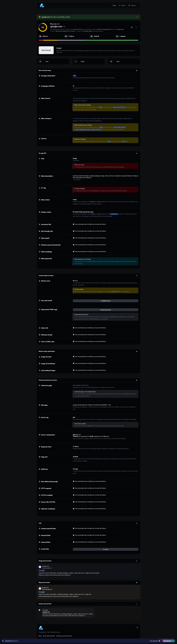The image size is (177, 644).
Task: Go to Sign up
Action: [x=132, y=5]
